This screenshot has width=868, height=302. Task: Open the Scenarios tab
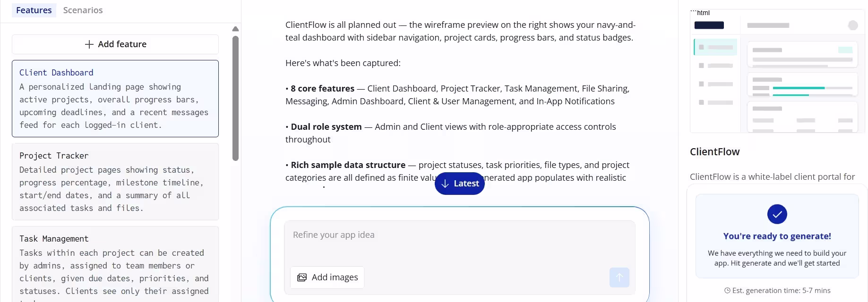pyautogui.click(x=83, y=10)
